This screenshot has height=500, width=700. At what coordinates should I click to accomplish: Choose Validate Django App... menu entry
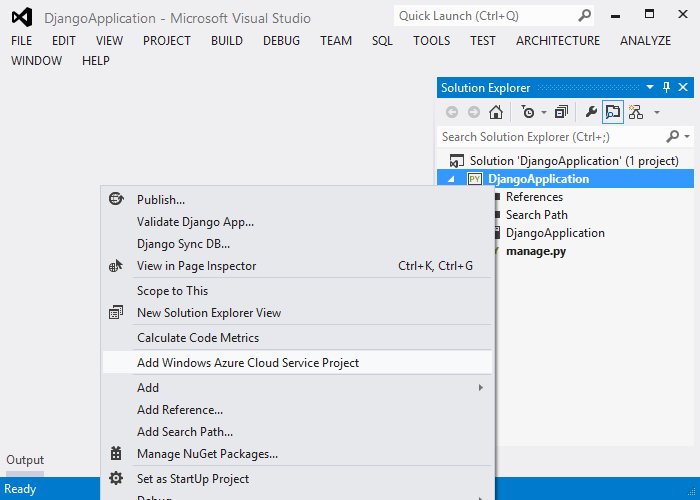[297, 222]
